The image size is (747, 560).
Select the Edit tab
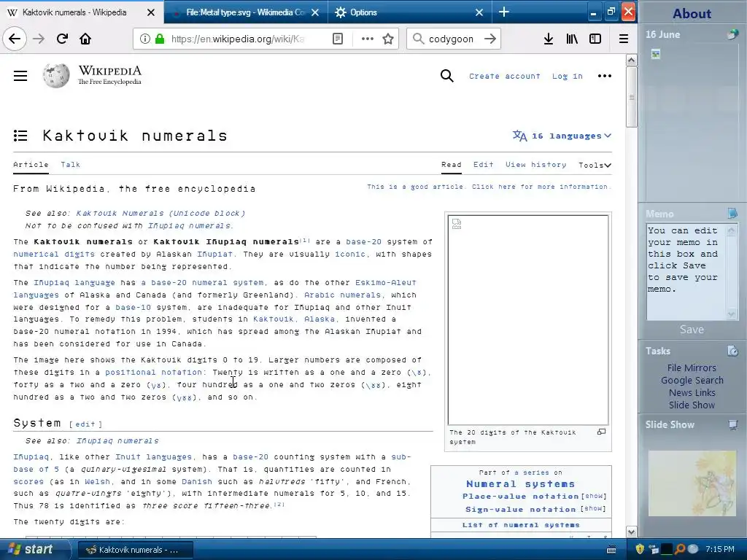(x=483, y=164)
